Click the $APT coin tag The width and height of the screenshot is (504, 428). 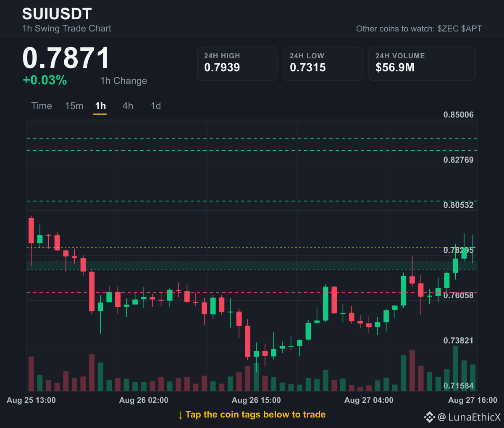tap(472, 29)
